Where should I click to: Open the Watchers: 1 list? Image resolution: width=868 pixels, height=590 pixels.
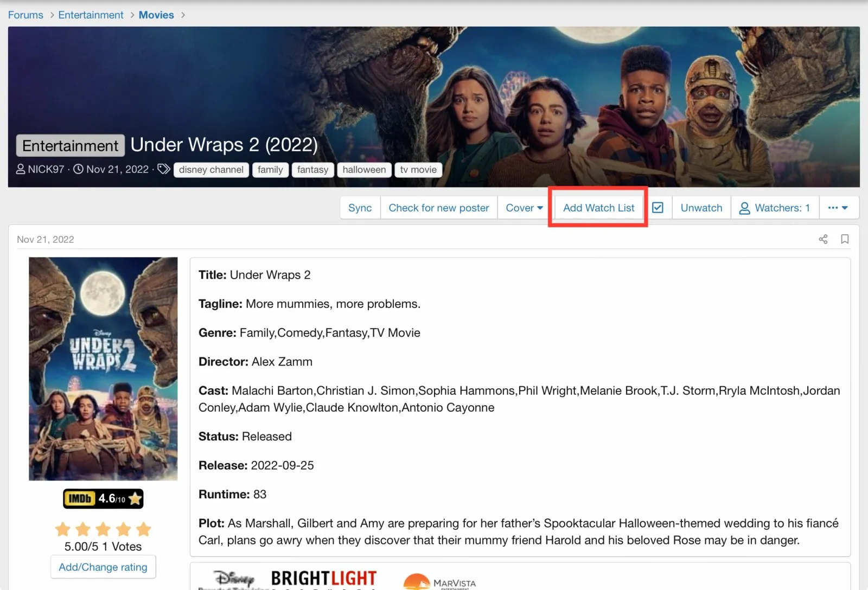pos(774,208)
